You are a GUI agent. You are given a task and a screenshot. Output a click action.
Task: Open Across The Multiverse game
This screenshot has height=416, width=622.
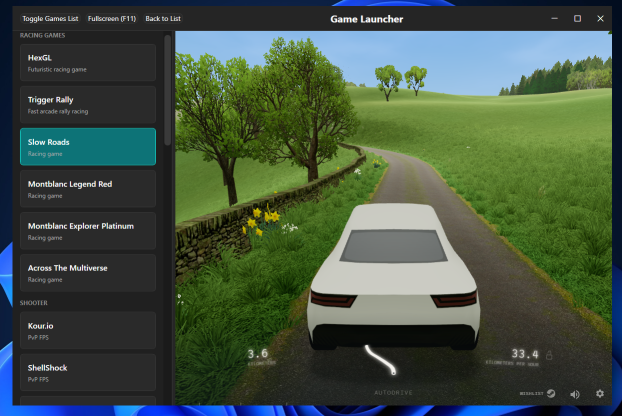coord(88,273)
